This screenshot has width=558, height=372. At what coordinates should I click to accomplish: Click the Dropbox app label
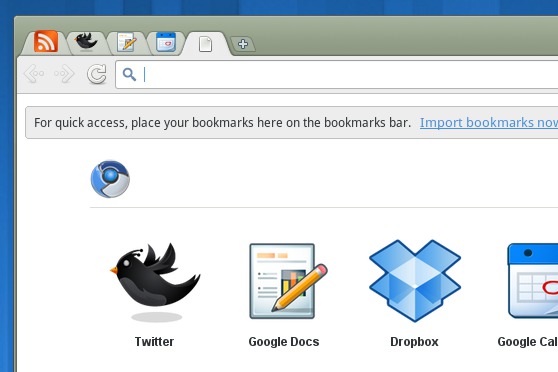414,342
